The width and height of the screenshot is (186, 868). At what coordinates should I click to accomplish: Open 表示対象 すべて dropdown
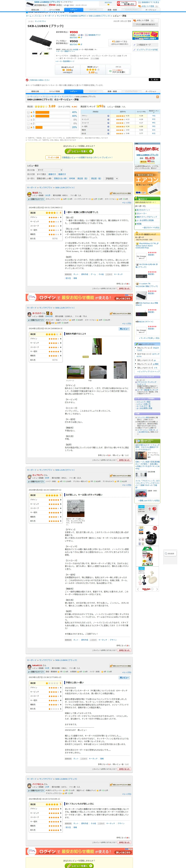point(50,170)
